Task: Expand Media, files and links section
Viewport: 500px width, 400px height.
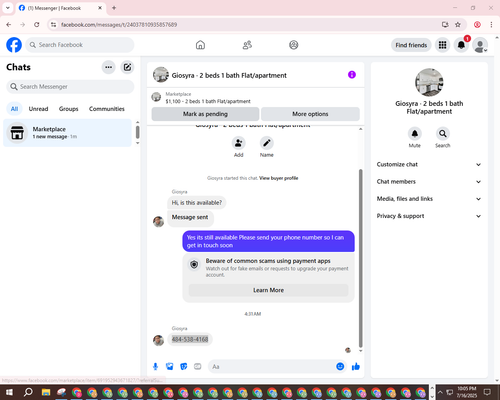Action: (429, 199)
